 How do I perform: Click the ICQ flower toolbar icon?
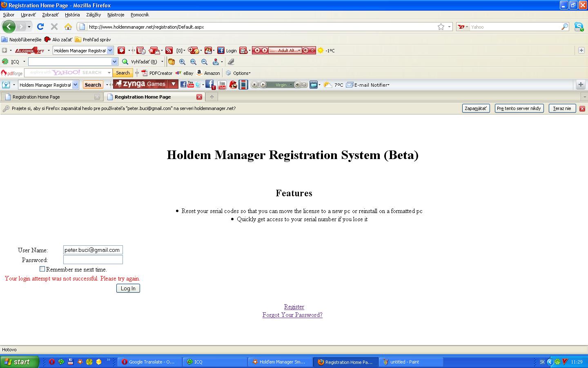tap(5, 62)
